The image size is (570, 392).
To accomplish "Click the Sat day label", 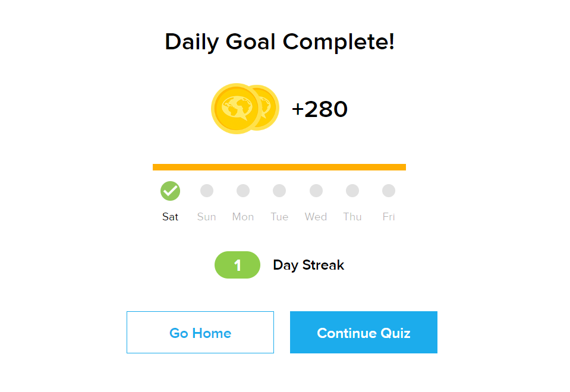I will click(170, 217).
